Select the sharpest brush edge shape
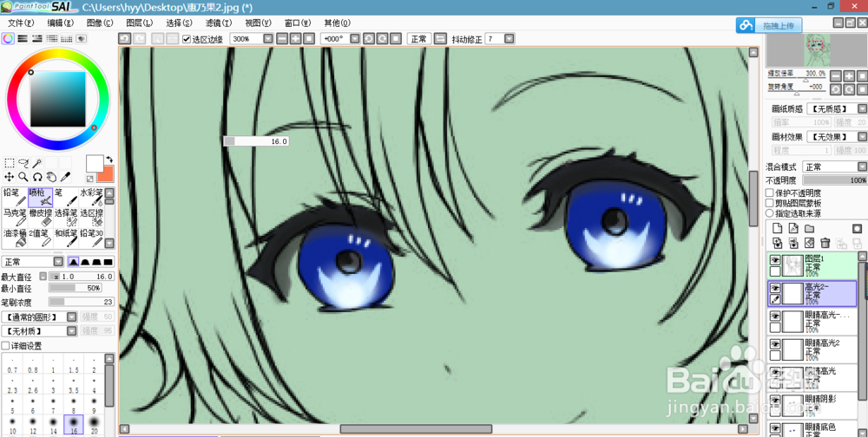868x437 pixels. 73,261
